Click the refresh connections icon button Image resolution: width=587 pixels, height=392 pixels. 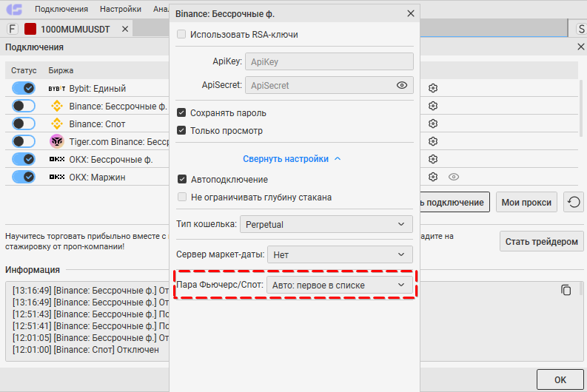[574, 203]
